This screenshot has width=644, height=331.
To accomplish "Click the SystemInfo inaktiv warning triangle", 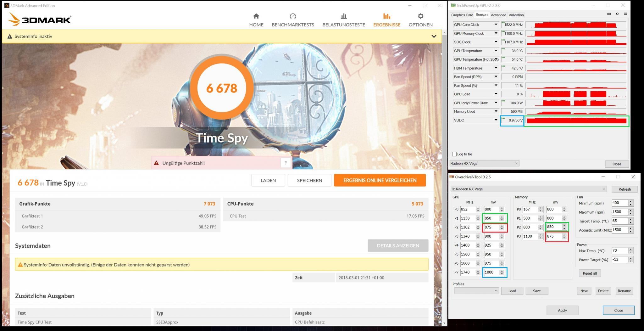I will click(x=10, y=36).
